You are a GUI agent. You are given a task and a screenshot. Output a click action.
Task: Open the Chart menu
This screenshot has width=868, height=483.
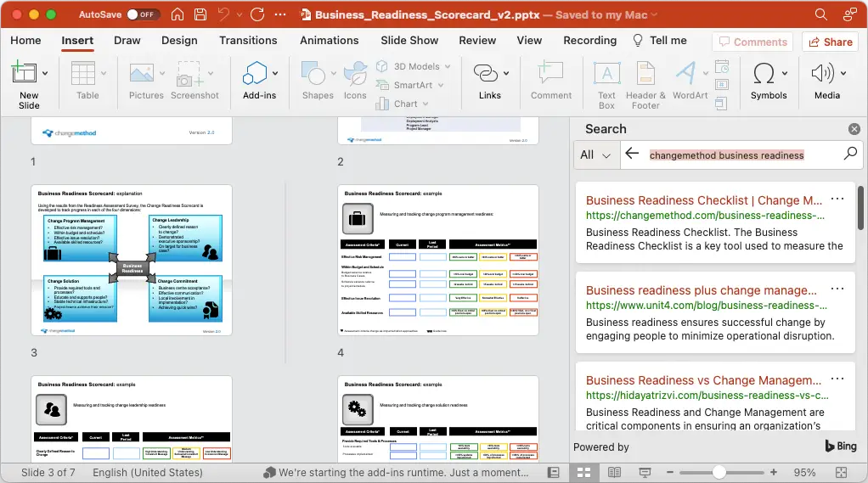[x=403, y=104]
